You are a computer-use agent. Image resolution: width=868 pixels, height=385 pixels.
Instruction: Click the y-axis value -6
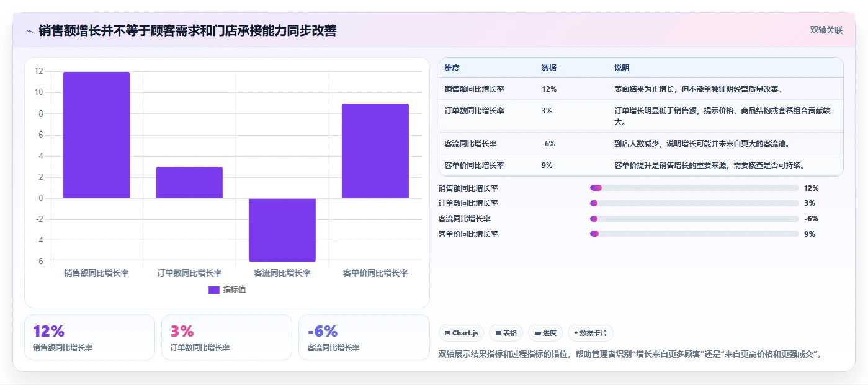(39, 262)
